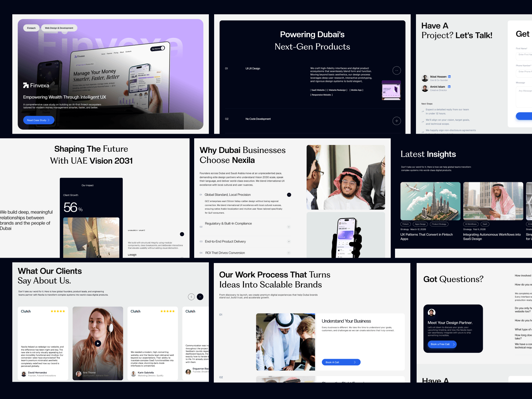
Task: Expand End-to-End Product Delivery item
Action: pyautogui.click(x=289, y=241)
